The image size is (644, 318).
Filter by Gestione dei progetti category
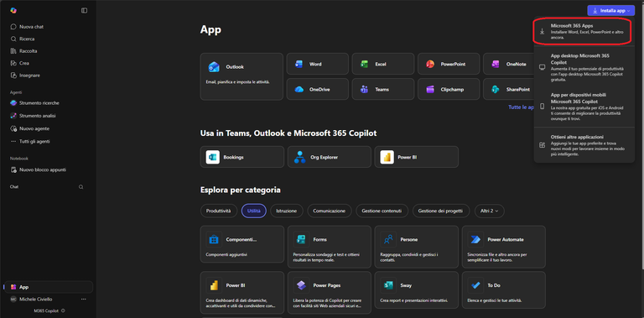[441, 211]
